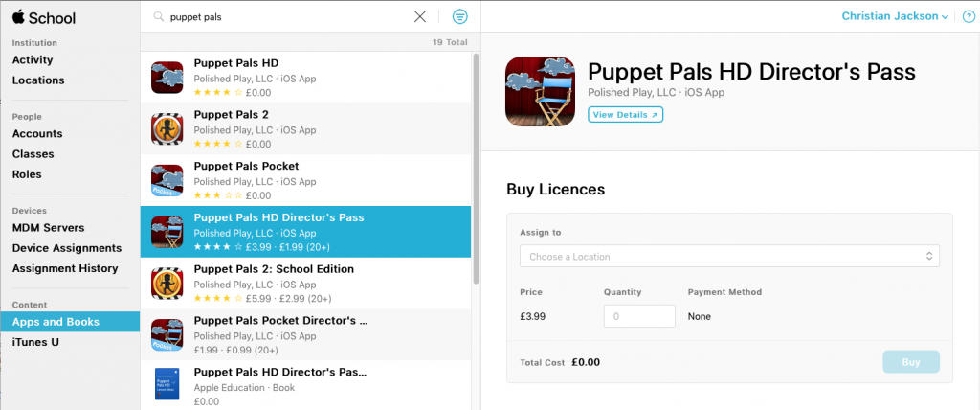The height and width of the screenshot is (410, 980).
Task: Click the Director's Pass icon in the selected row
Action: click(x=167, y=232)
